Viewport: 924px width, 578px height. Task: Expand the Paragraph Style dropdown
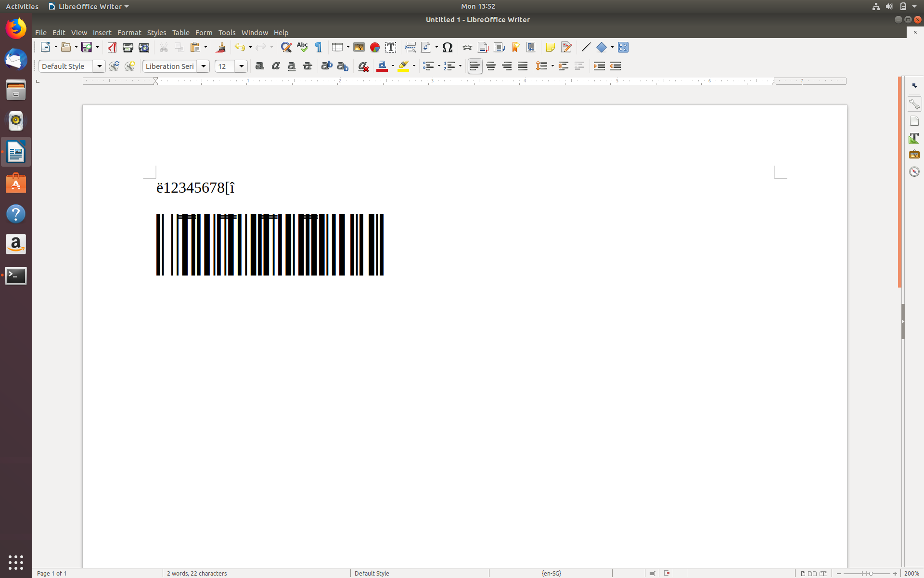click(99, 66)
